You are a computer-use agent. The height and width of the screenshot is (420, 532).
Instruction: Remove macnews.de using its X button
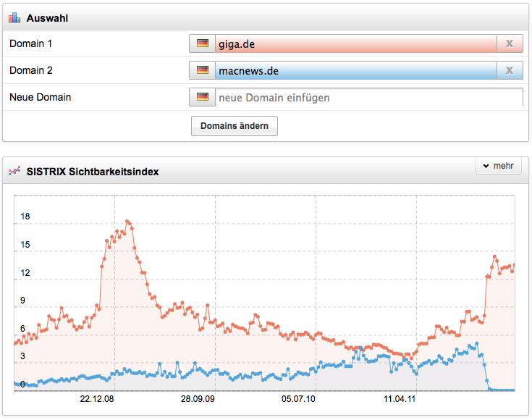pyautogui.click(x=510, y=71)
